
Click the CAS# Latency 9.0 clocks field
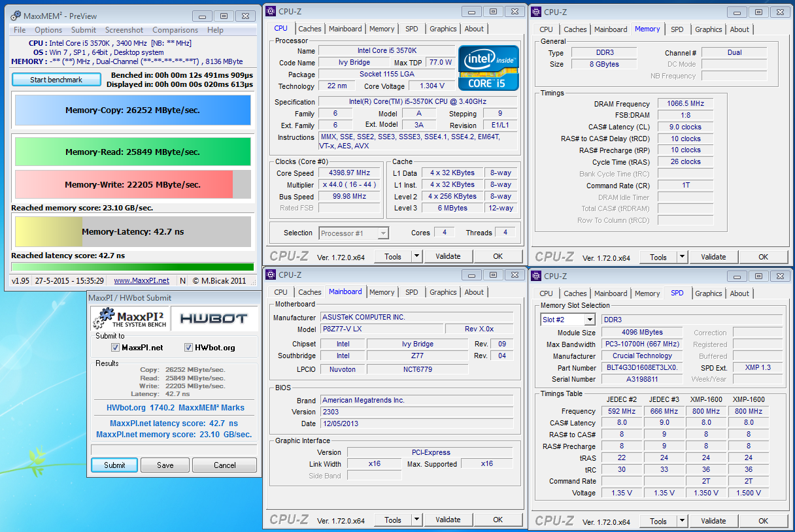pos(685,127)
